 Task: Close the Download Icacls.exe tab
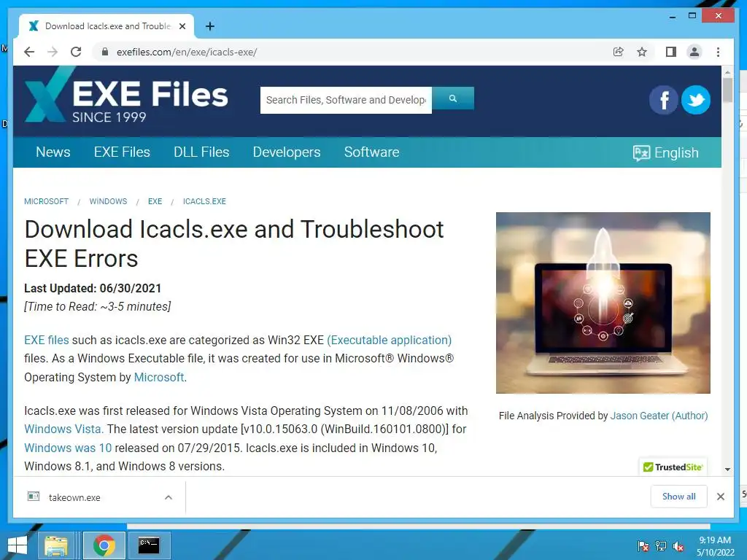[182, 26]
